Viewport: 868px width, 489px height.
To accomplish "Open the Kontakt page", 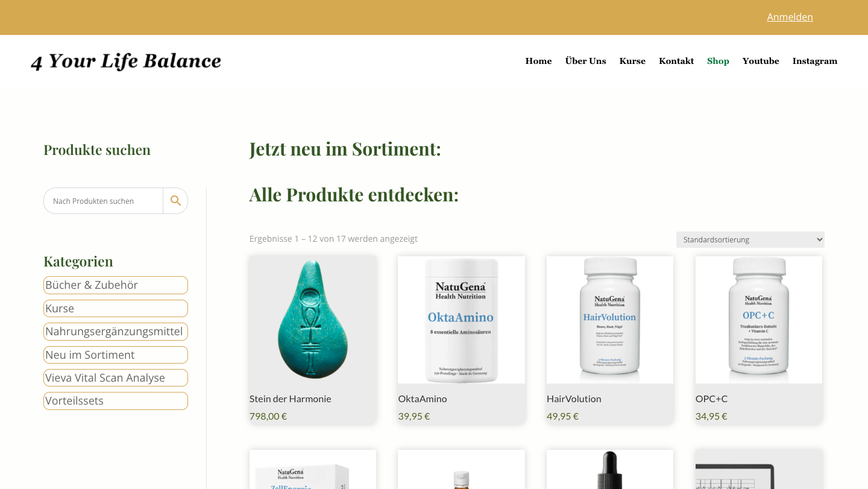I will [676, 61].
